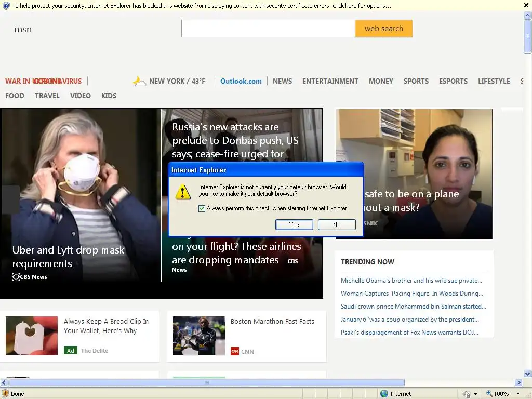Open the Outlook.com link
The height and width of the screenshot is (399, 532).
(x=241, y=81)
